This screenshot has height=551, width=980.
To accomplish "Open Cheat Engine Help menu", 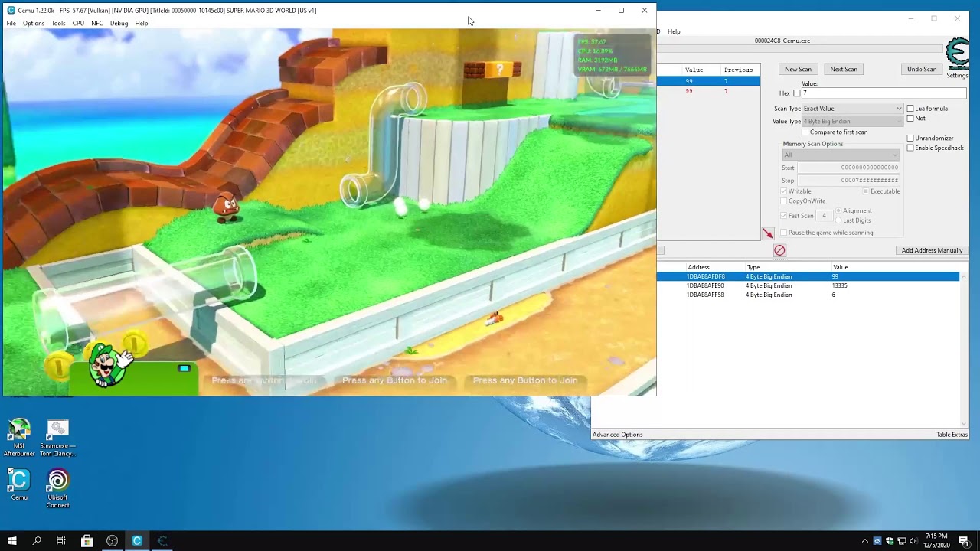I will pos(674,31).
